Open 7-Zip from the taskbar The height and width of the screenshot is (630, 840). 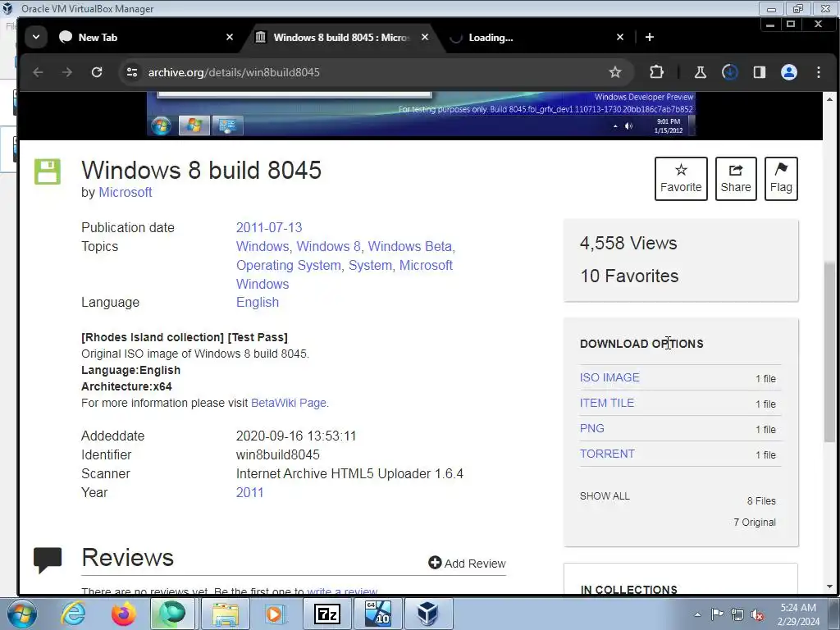[326, 614]
